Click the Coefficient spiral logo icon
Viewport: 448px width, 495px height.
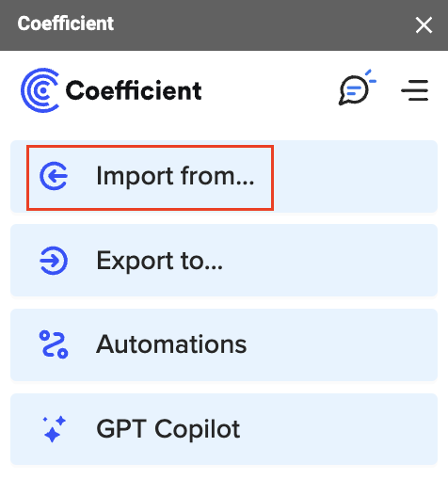tap(40, 90)
